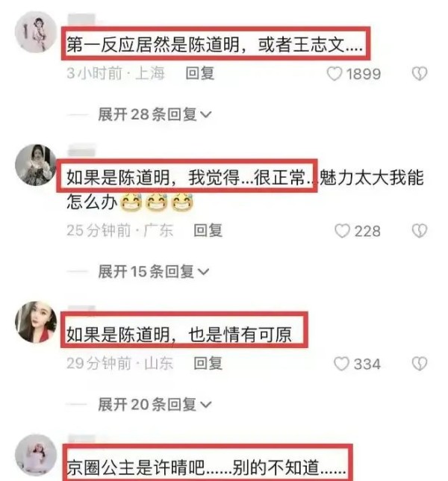Select comment text mentioning 王志文
Screen dimensions: 448x481
(215, 45)
